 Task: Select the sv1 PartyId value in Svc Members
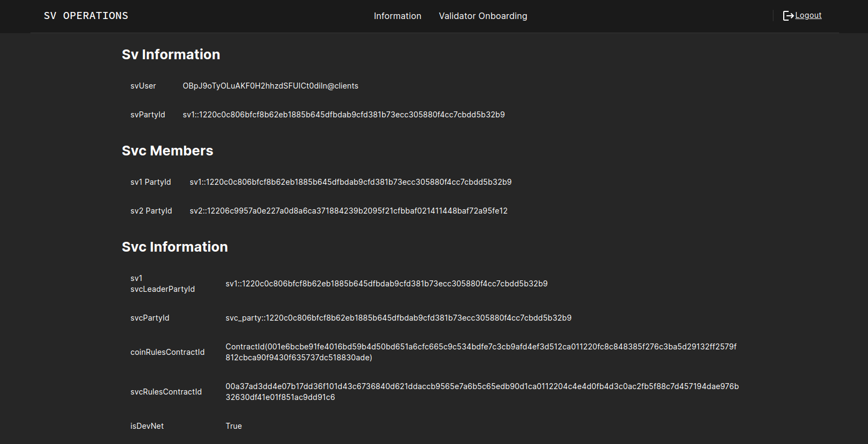click(351, 182)
